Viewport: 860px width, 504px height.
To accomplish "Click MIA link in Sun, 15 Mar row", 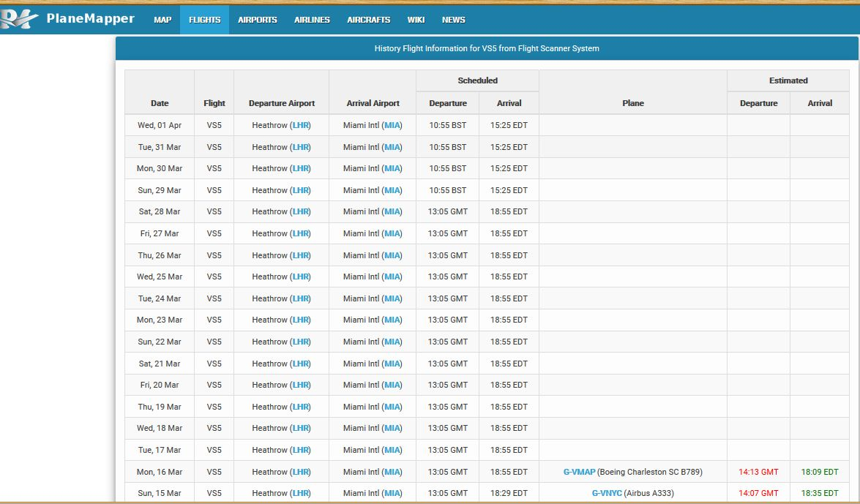I will click(x=392, y=493).
